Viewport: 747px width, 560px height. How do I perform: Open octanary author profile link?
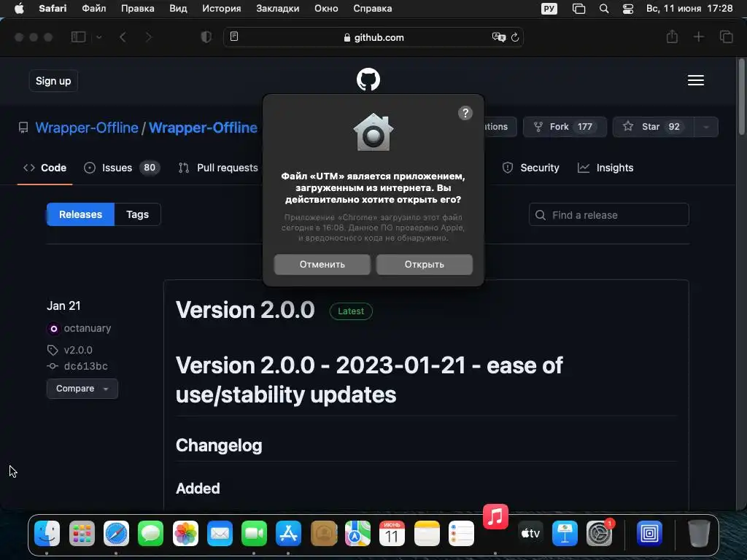coord(88,328)
